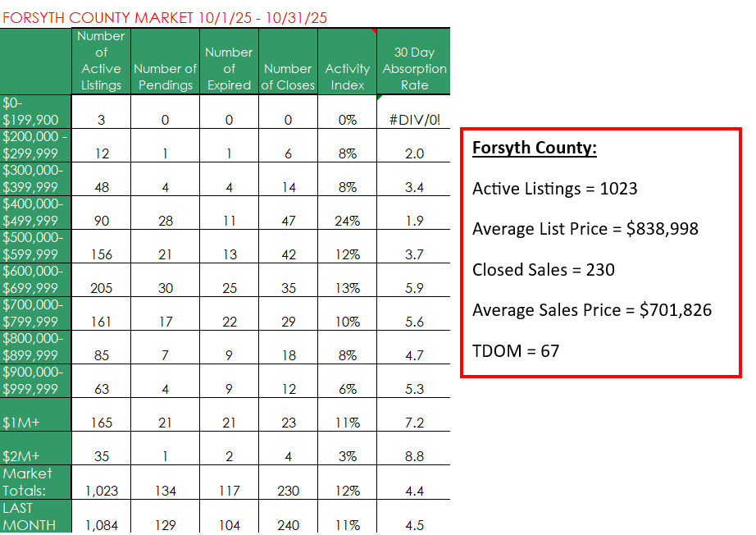Click the 8.8 absorption rate cell
Screen dimensions: 756x535
414,456
